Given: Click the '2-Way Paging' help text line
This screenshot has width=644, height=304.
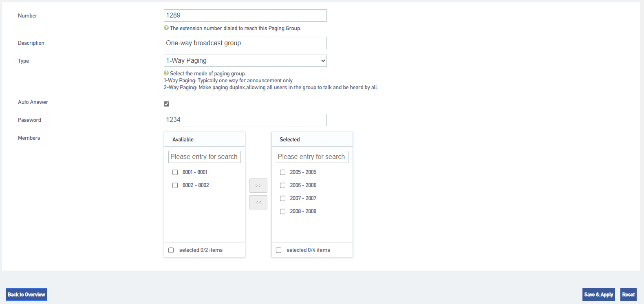Looking at the screenshot, I should click(271, 88).
